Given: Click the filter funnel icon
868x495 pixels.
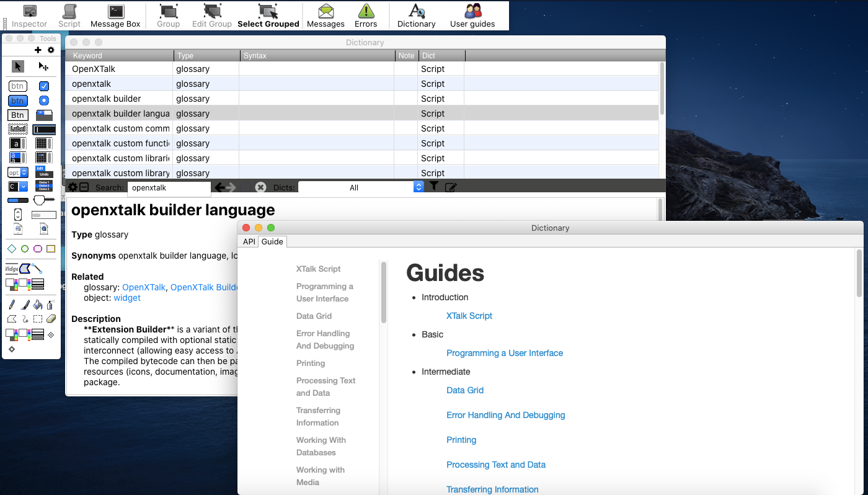Looking at the screenshot, I should (x=434, y=186).
